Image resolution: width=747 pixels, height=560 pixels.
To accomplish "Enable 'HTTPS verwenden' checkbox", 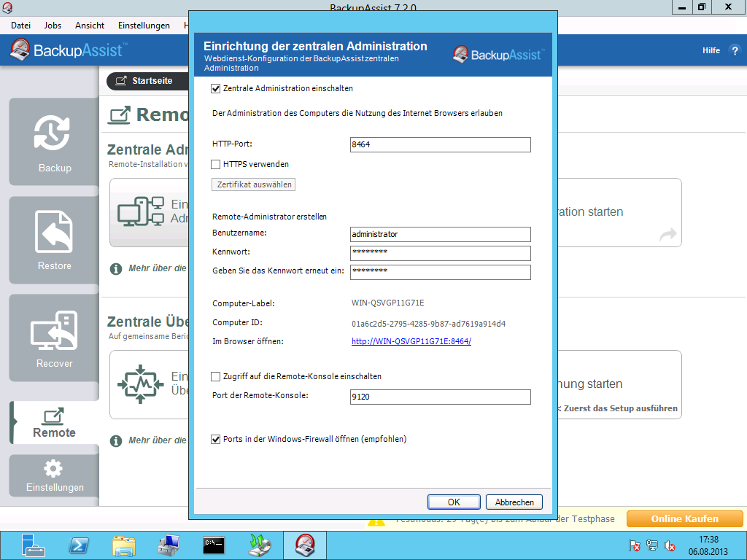I will (x=215, y=165).
